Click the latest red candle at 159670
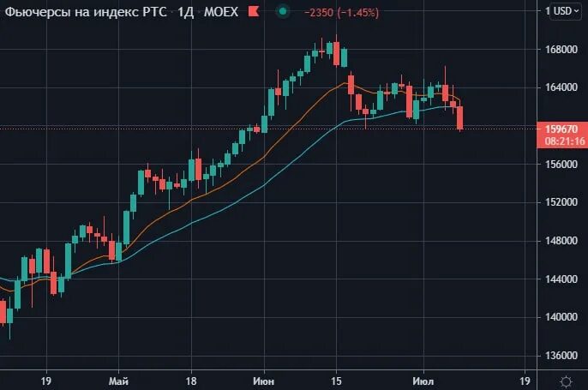 click(460, 117)
